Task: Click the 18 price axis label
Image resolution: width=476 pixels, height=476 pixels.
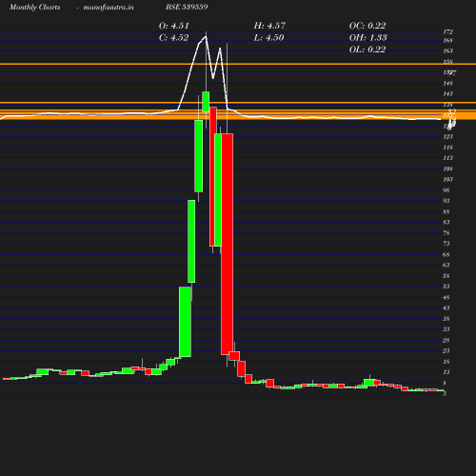Action: [446, 362]
